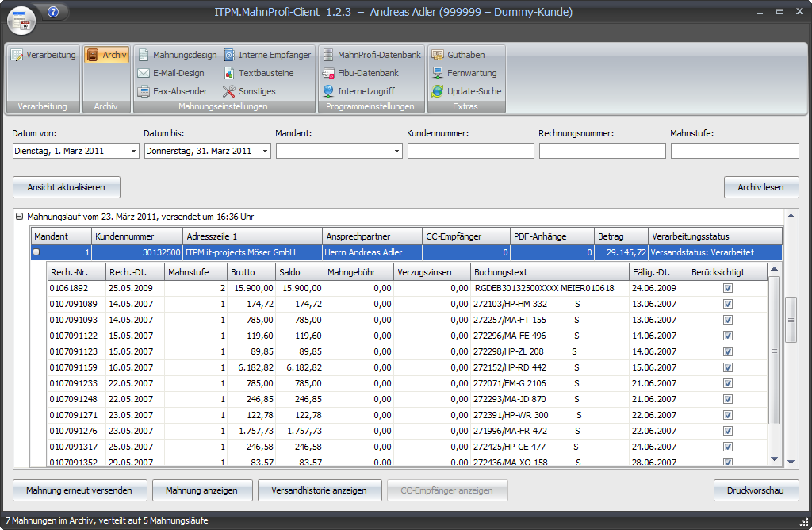Click scroll-down arrow of outer archive list
This screenshot has width=812, height=530.
coord(791,462)
